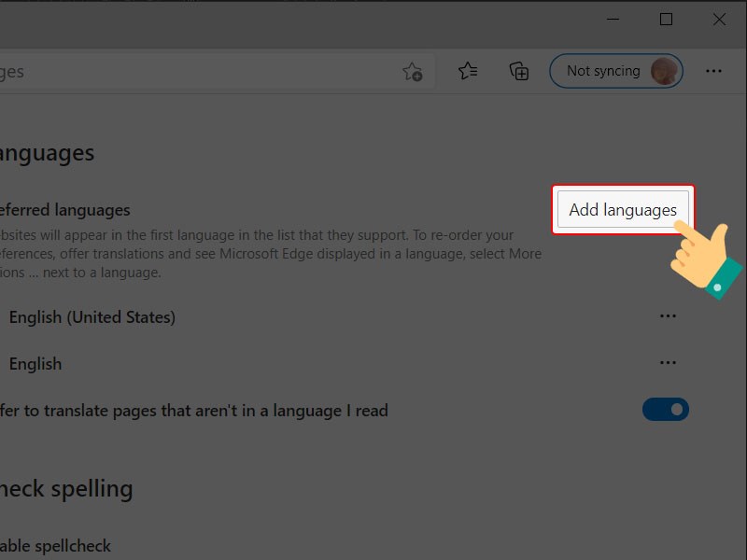Select English (United States) language entry
Screen dimensions: 747x560
coord(92,317)
